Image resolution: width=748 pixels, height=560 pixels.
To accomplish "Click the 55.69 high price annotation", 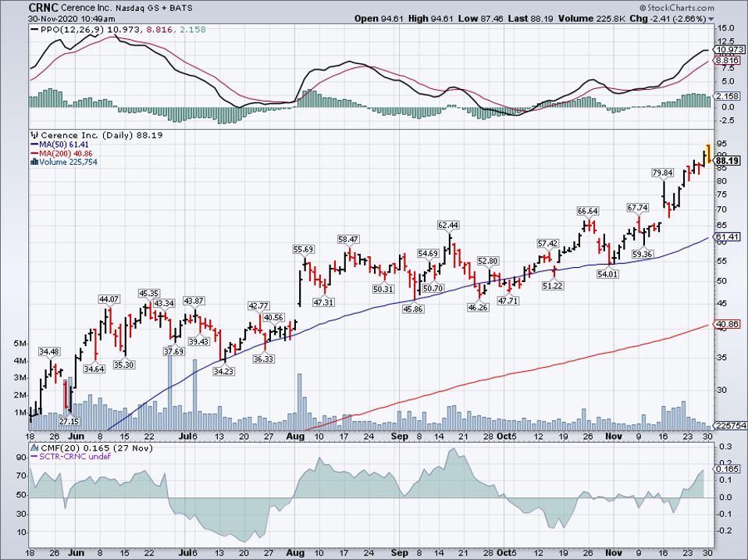I will point(304,249).
